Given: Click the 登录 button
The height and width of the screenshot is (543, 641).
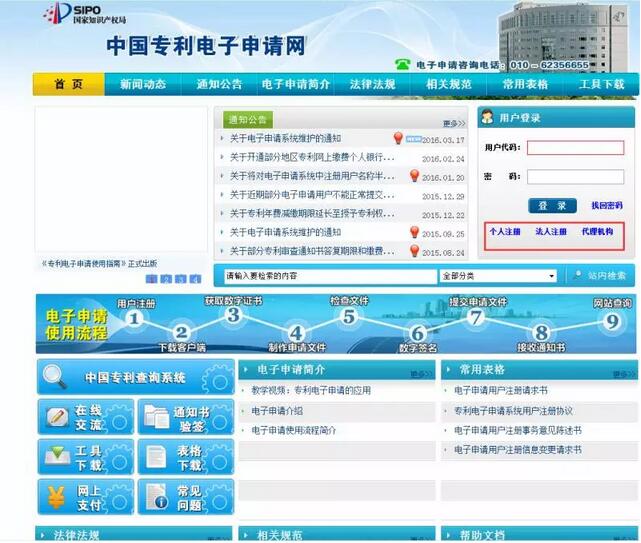Looking at the screenshot, I should (552, 205).
